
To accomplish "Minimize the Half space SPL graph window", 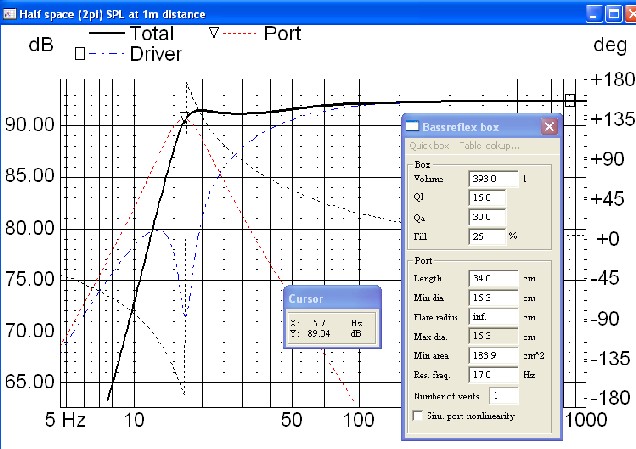I will pyautogui.click(x=594, y=14).
